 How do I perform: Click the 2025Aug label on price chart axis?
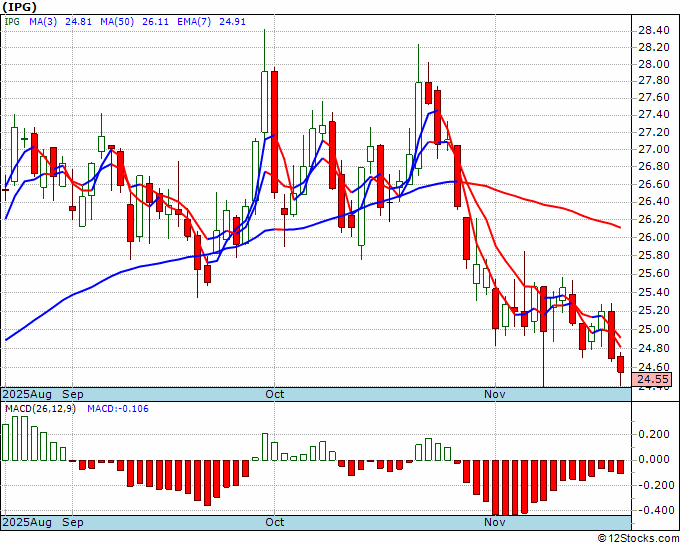click(27, 394)
